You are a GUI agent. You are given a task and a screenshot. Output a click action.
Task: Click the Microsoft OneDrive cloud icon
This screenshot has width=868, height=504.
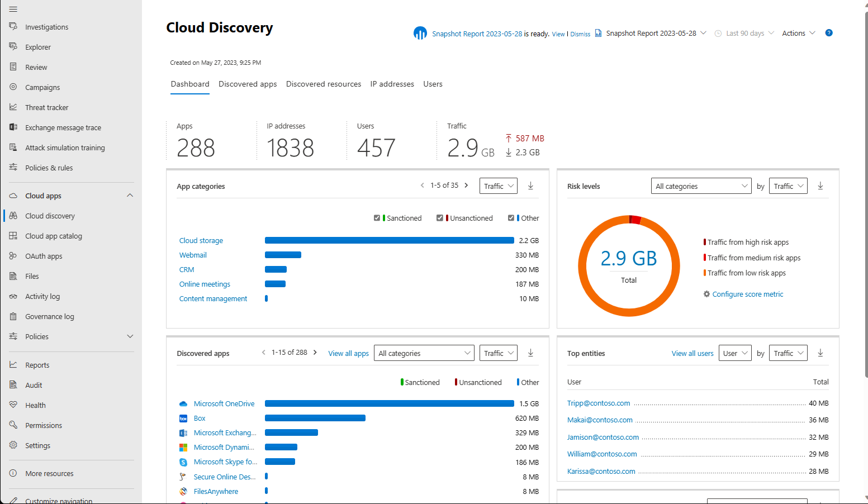pyautogui.click(x=183, y=403)
